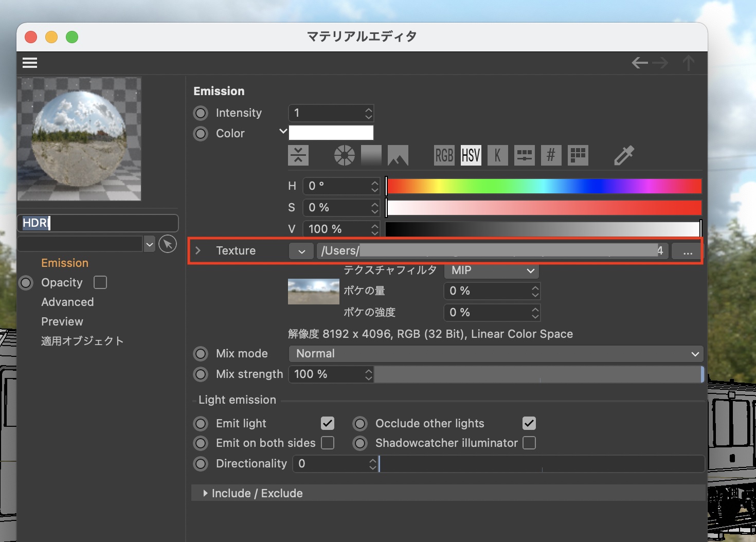Open the texture filter MIP dropdown
Screen dimensions: 756x542
click(x=492, y=270)
